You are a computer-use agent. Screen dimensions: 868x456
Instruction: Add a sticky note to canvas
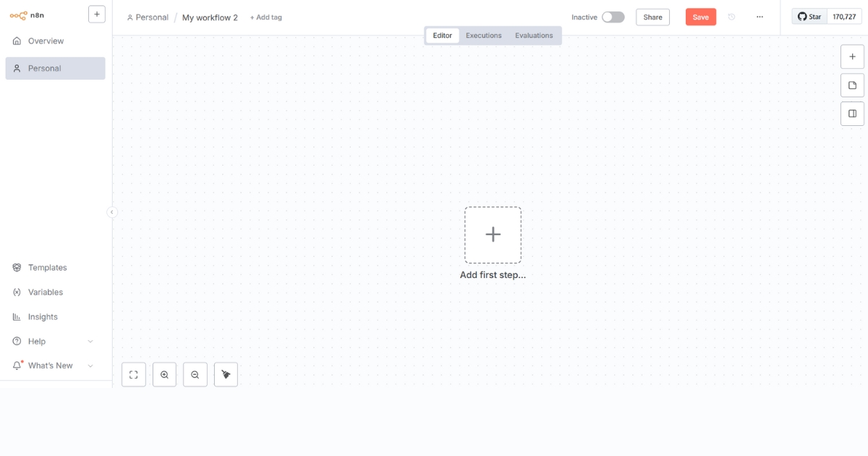pos(852,85)
